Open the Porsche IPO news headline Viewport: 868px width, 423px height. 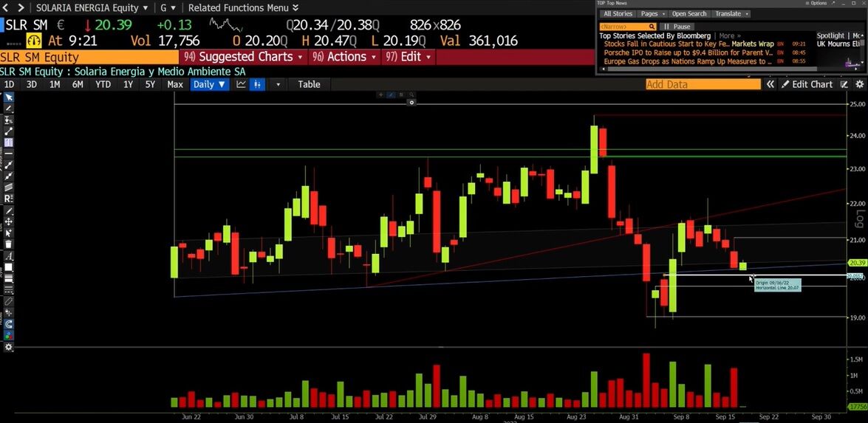(x=688, y=52)
